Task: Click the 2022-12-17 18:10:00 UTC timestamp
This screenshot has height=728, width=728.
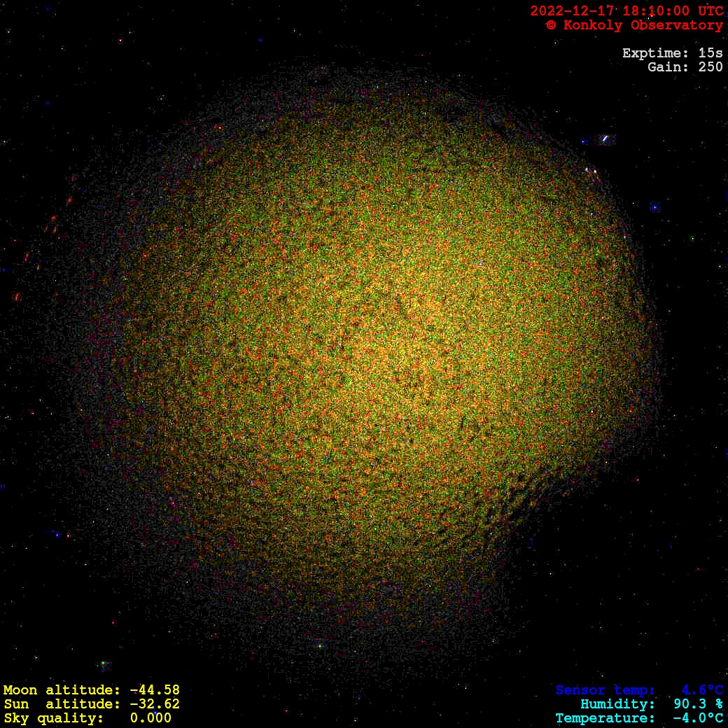Action: coord(626,10)
